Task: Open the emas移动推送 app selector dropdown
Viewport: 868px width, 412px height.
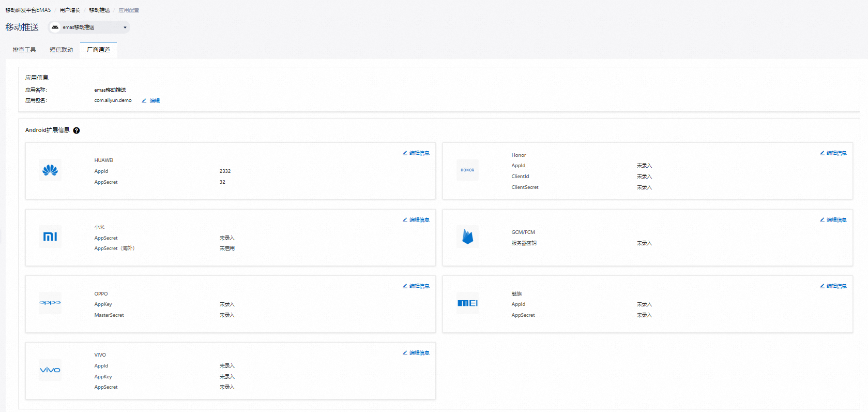Action: [89, 27]
